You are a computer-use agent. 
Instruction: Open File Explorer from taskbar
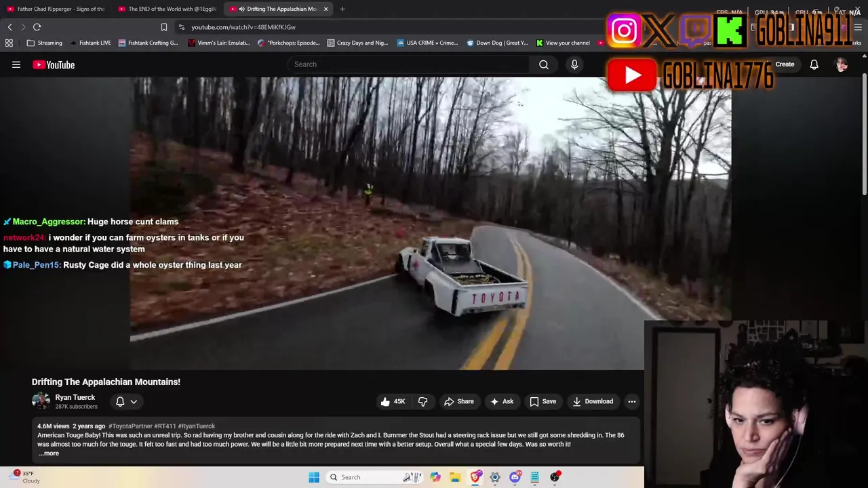[x=455, y=477]
